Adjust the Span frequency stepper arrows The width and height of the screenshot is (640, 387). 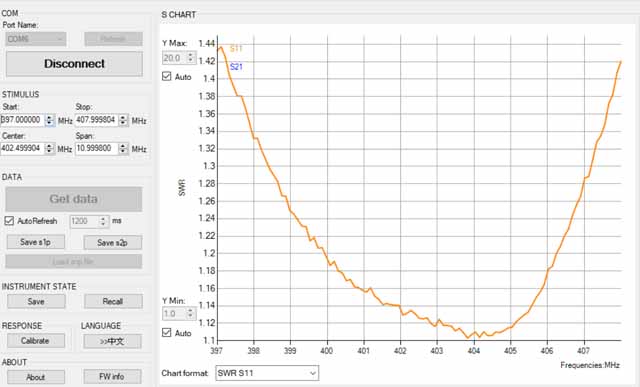click(123, 148)
